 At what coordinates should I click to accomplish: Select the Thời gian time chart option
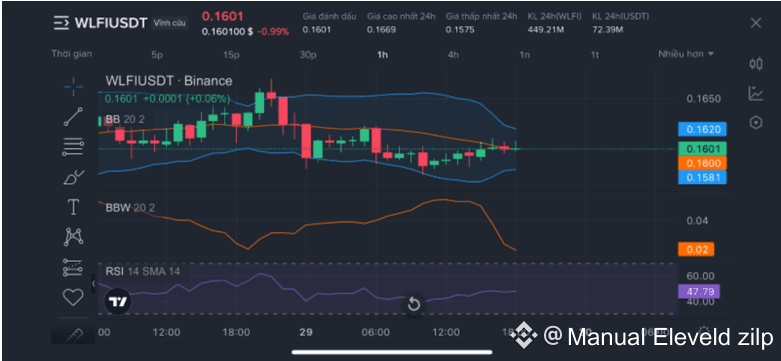click(x=72, y=54)
